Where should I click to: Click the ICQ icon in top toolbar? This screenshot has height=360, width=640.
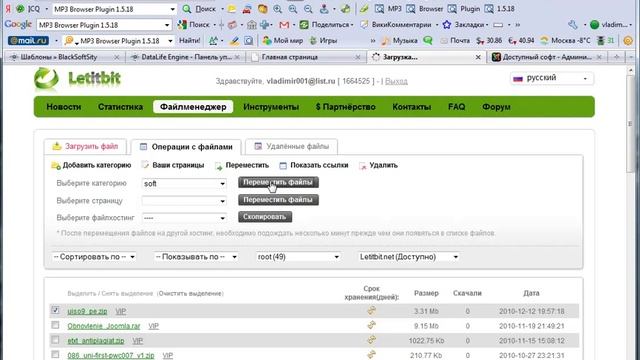point(20,9)
